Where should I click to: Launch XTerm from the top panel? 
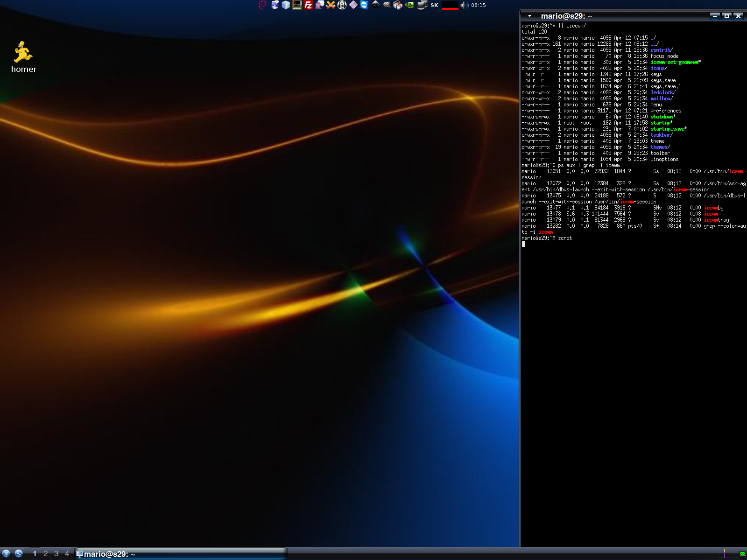[x=297, y=5]
